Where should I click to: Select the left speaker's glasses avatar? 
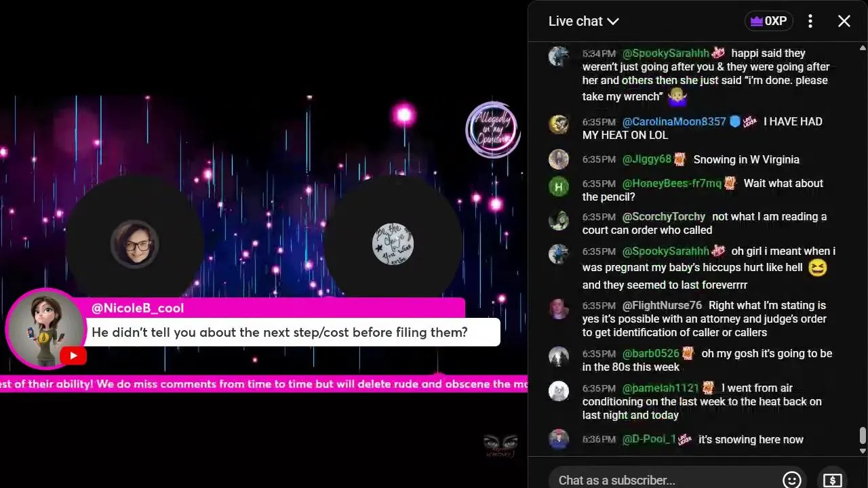(x=135, y=244)
